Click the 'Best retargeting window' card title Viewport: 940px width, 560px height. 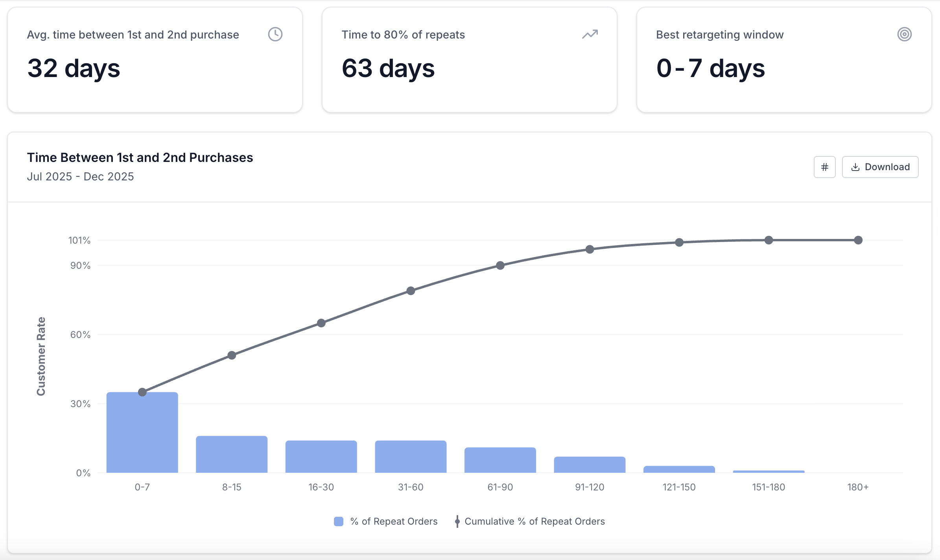719,35
